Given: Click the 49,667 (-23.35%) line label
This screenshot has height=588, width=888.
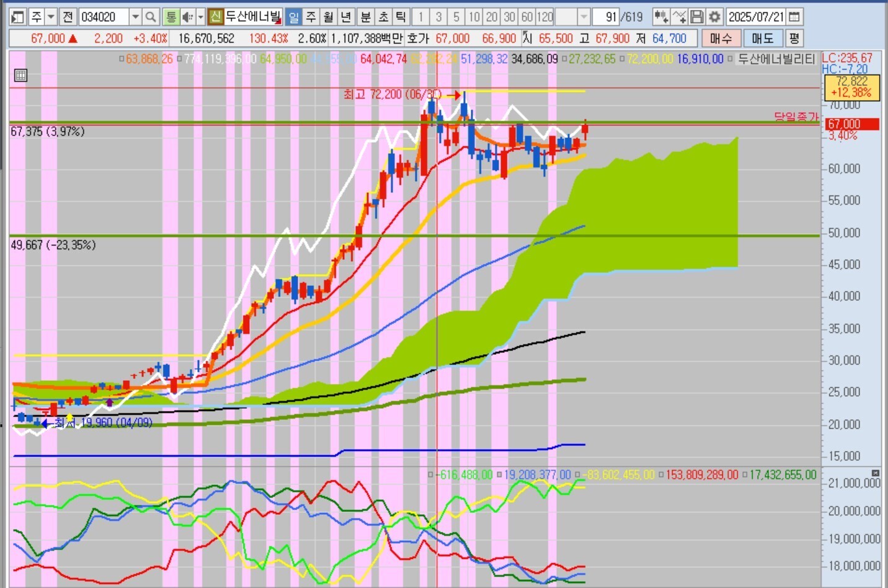Looking at the screenshot, I should 53,245.
